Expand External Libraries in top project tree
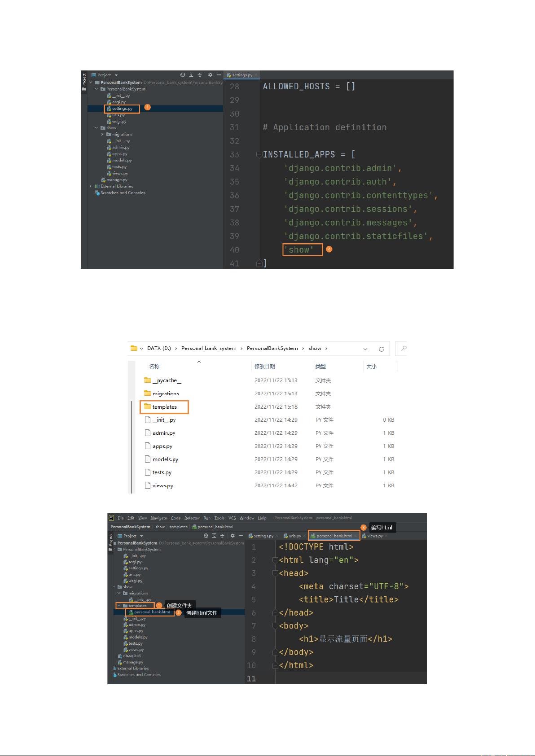 point(91,186)
